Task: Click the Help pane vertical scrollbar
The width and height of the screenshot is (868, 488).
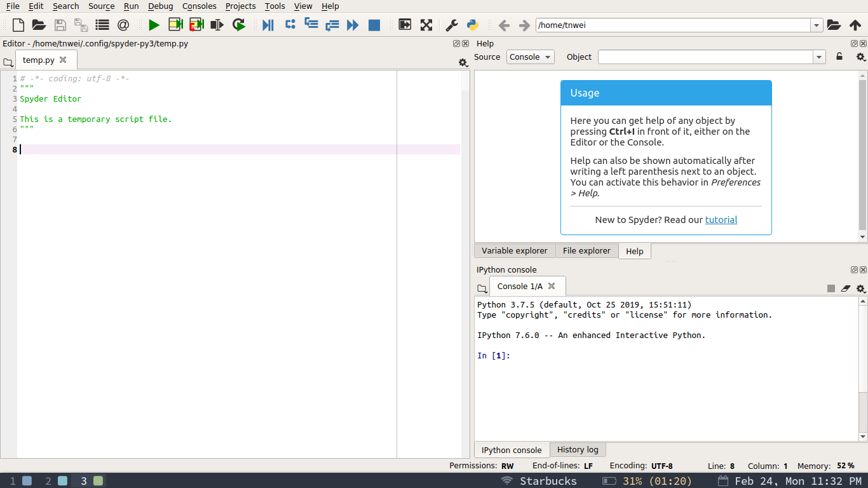Action: [862, 156]
